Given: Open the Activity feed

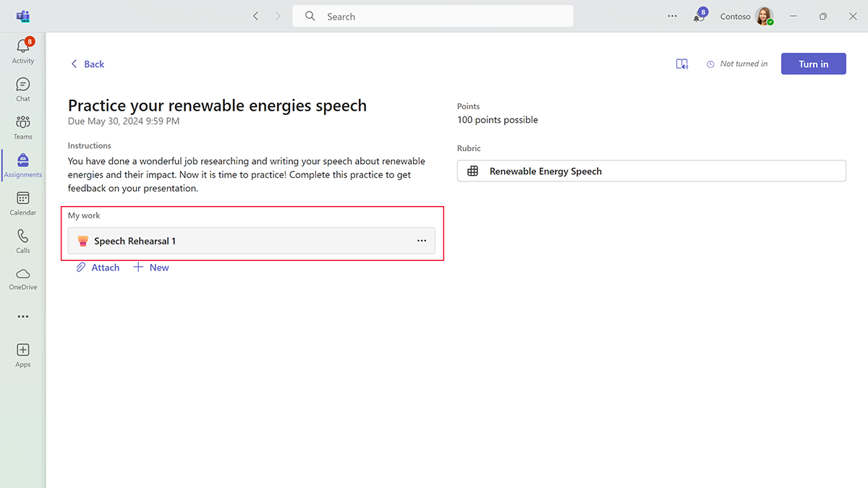Looking at the screenshot, I should point(22,49).
